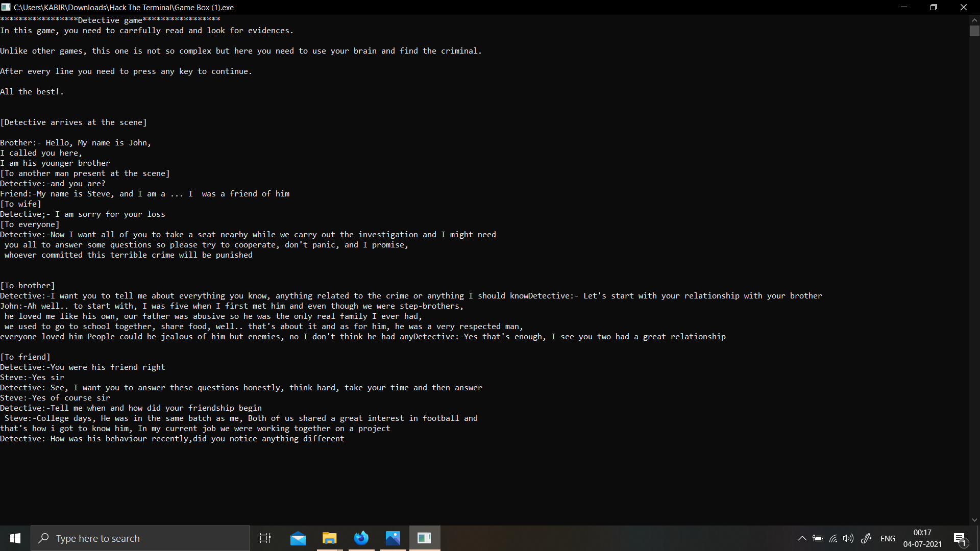
Task: Click the Type here to search box
Action: 140,538
